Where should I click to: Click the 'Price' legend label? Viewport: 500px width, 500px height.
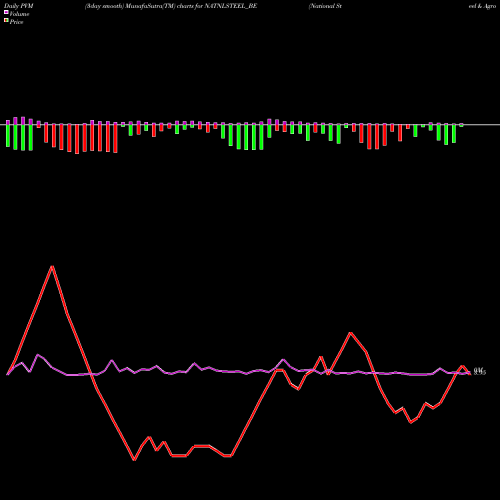(x=16, y=22)
